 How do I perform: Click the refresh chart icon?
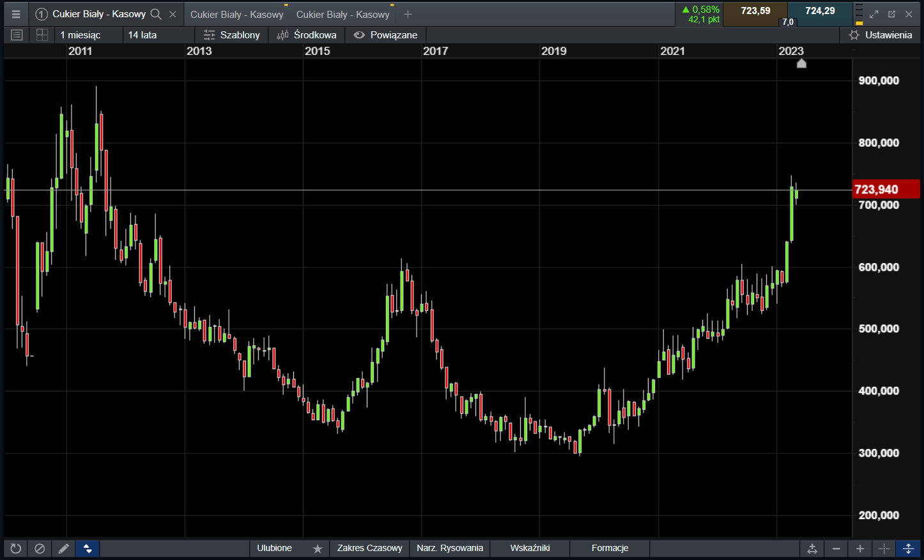[16, 549]
